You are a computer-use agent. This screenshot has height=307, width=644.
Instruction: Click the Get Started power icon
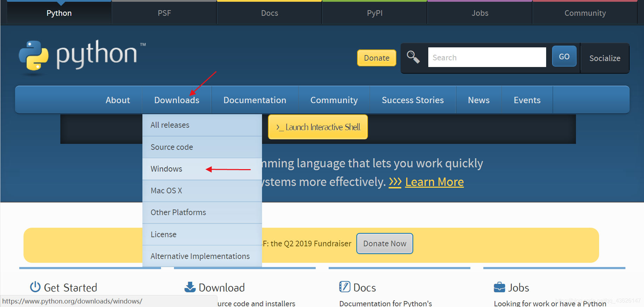click(x=35, y=287)
